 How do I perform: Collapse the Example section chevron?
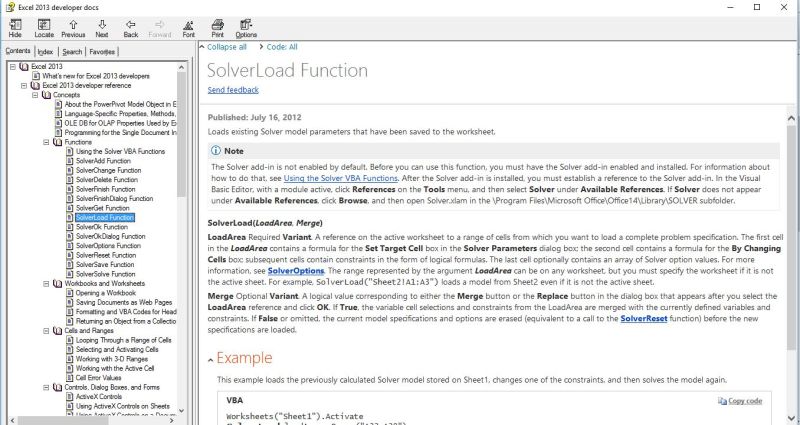click(211, 360)
